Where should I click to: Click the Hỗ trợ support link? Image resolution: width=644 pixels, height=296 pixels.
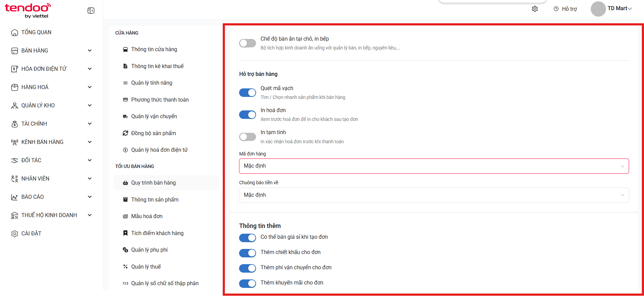coord(565,9)
